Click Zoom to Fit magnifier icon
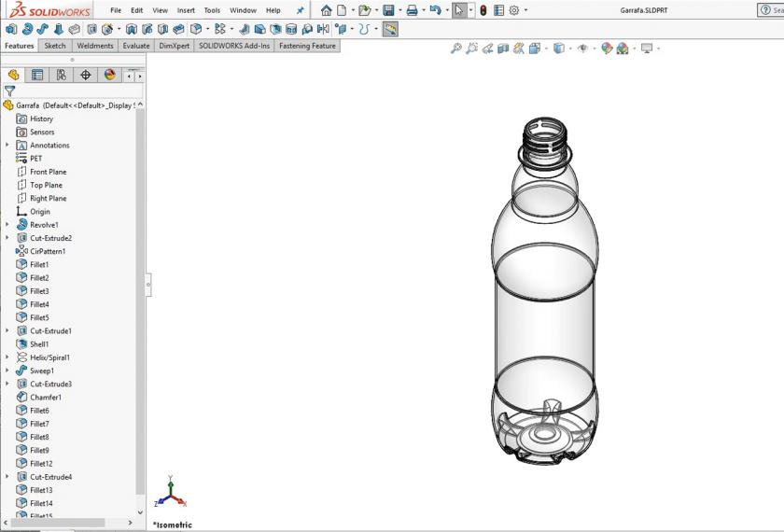This screenshot has height=532, width=784. (x=456, y=49)
